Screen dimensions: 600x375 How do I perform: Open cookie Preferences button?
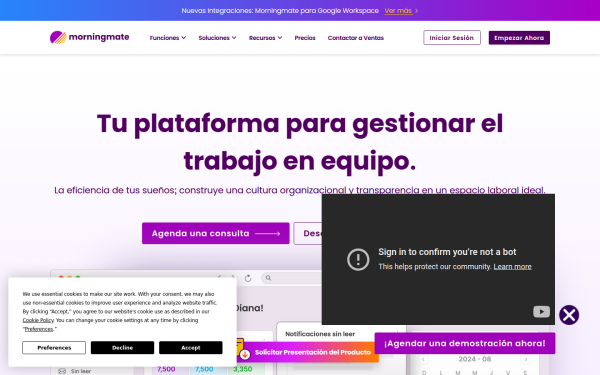(54, 347)
